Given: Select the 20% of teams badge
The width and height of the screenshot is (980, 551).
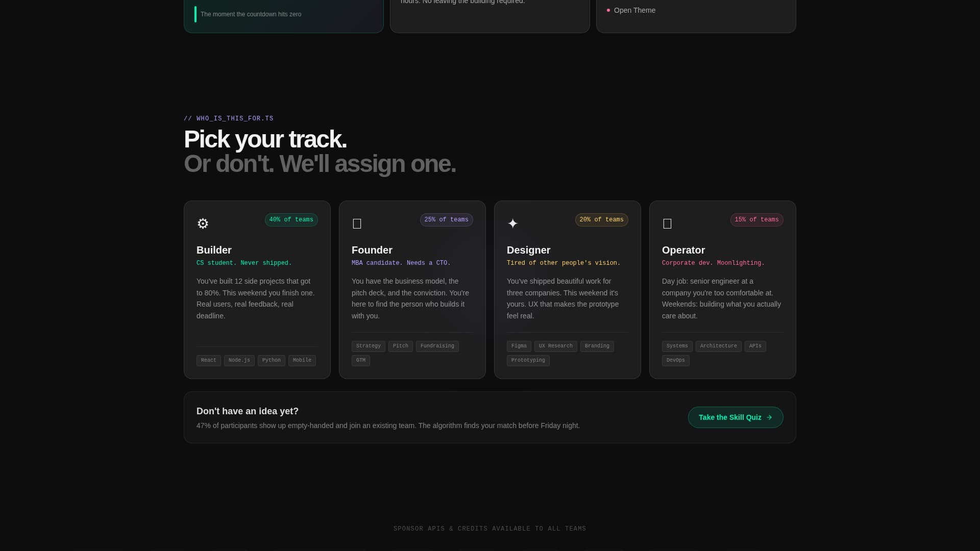Looking at the screenshot, I should pos(601,220).
